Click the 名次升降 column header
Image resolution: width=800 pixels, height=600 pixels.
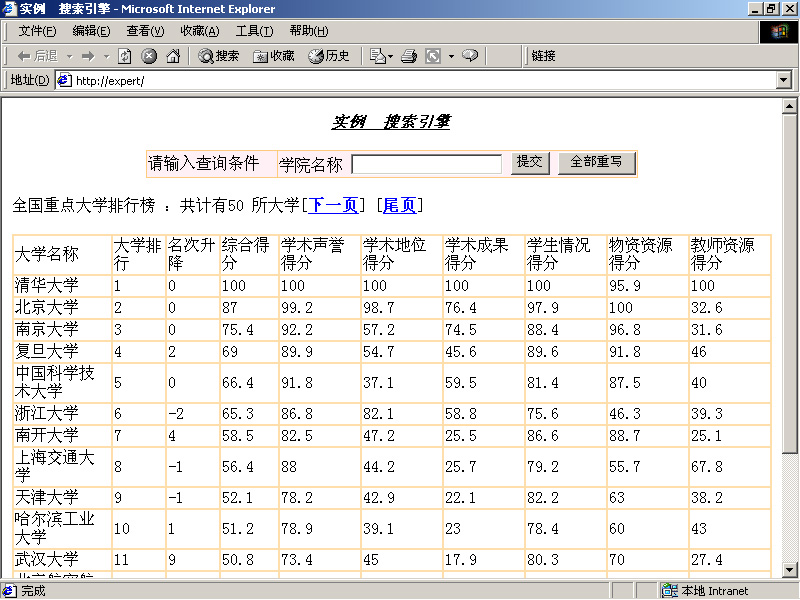pos(192,255)
